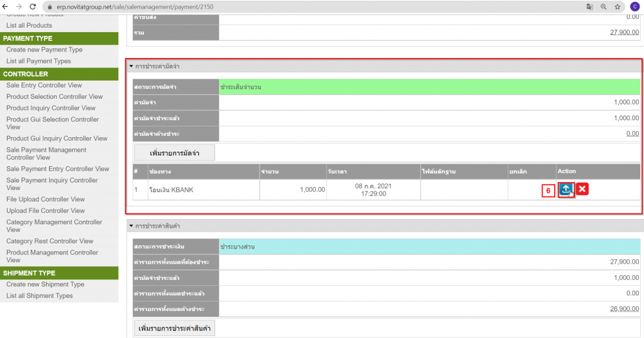Collapse the การชำระค่ามัดจำ section
644x338 pixels.
coord(131,66)
